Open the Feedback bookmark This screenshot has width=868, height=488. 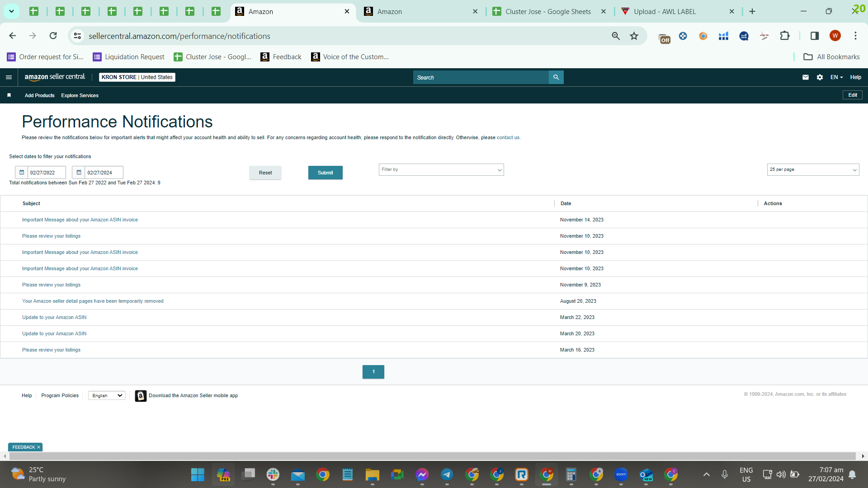[281, 57]
